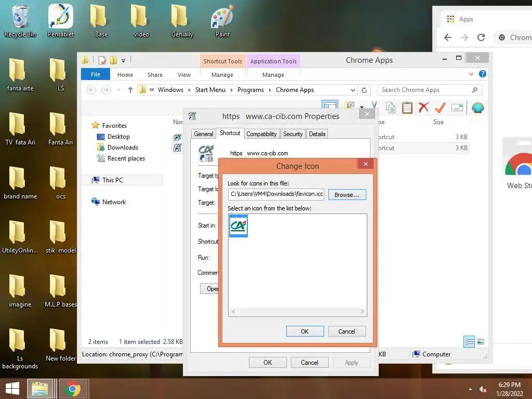
Task: Switch to the details view icon in Explorer's status bar
Action: point(469,341)
